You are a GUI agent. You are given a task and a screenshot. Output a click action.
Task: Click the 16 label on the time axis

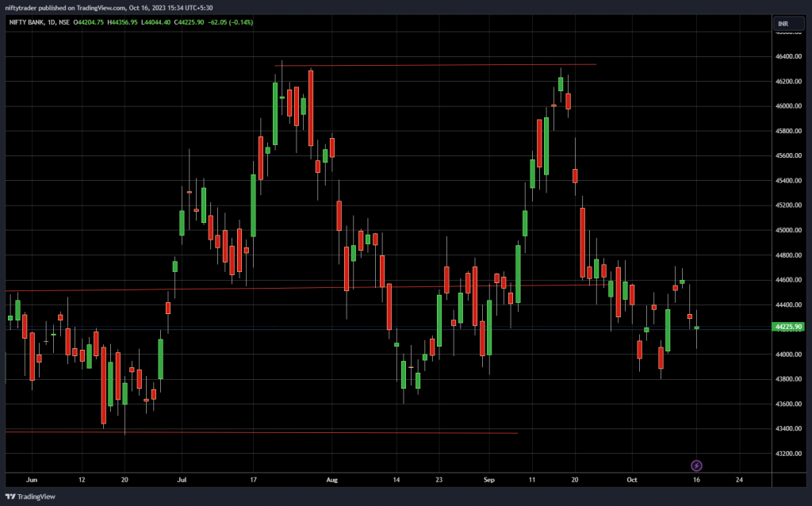tap(696, 480)
